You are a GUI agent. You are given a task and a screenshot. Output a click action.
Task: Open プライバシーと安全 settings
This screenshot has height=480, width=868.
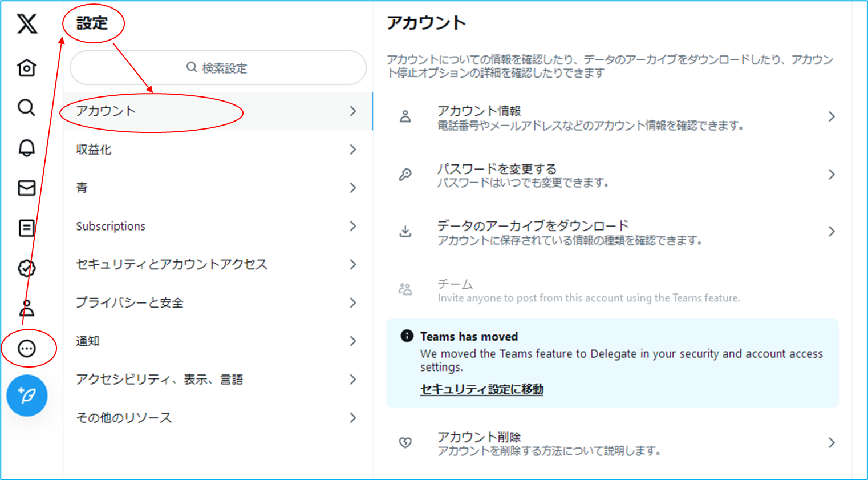218,302
